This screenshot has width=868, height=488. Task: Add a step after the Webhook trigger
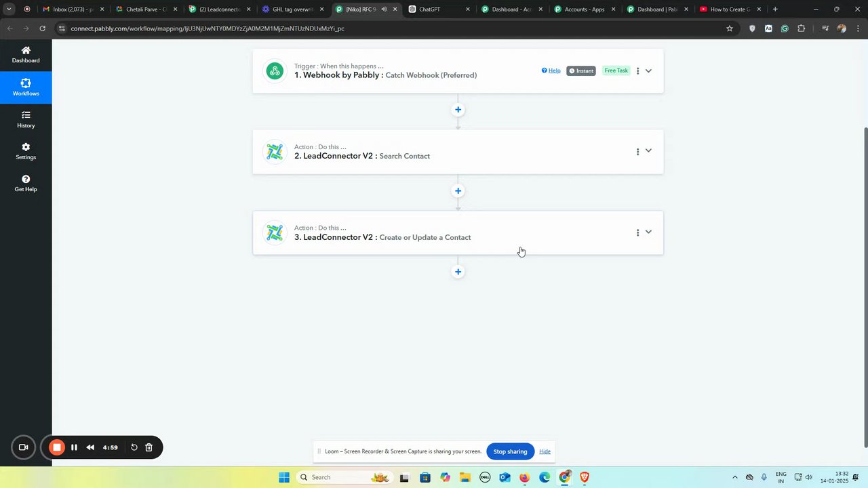coord(458,110)
